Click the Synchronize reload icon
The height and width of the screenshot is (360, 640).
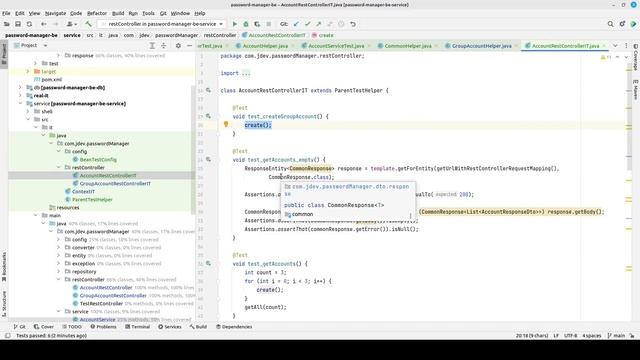pos(29,24)
